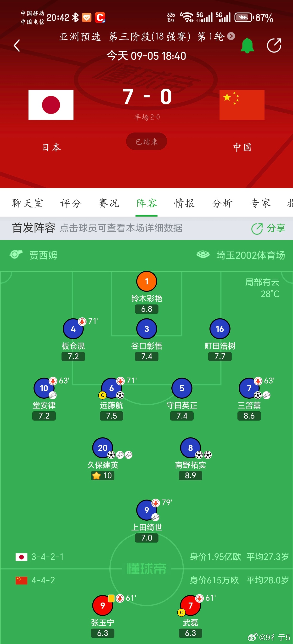Open China team flag
This screenshot has height=644, width=293.
pos(242,105)
